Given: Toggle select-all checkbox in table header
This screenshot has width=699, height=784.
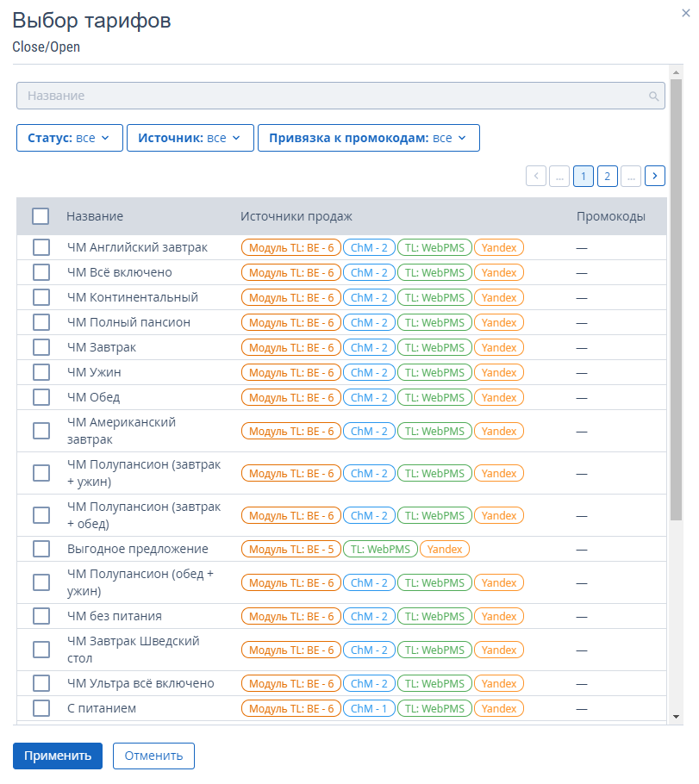Looking at the screenshot, I should coord(41,216).
